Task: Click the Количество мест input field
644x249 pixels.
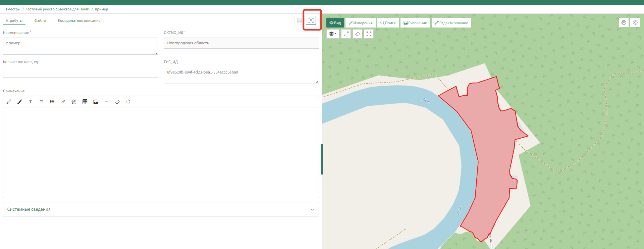Action: click(x=80, y=72)
